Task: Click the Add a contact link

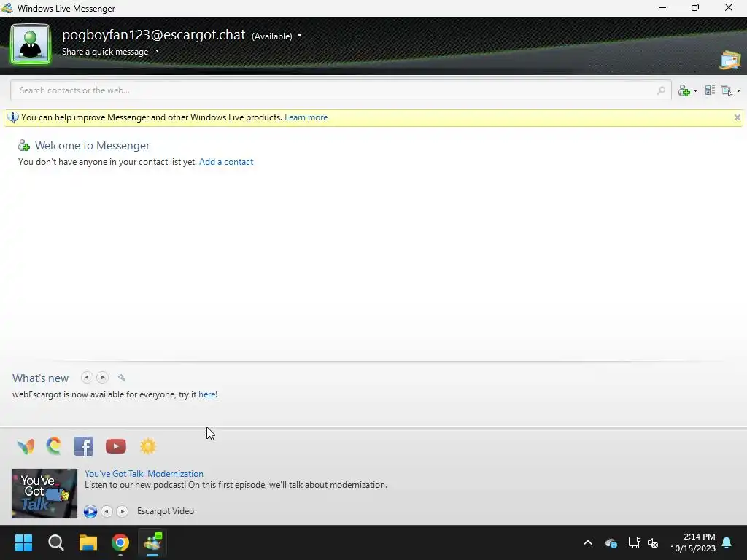Action: tap(226, 162)
